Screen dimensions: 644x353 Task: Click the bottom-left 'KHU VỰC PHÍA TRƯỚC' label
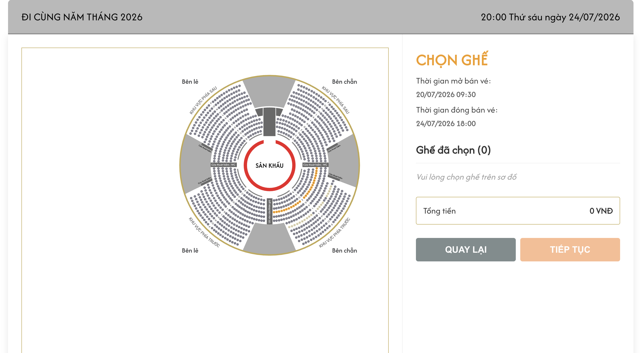point(204,232)
